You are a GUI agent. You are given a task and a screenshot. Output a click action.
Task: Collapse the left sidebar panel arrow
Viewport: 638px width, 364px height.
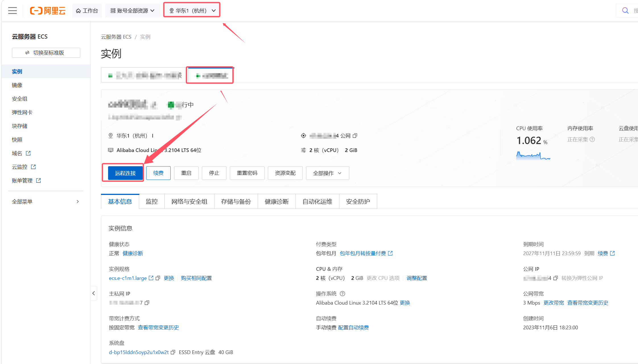(94, 293)
